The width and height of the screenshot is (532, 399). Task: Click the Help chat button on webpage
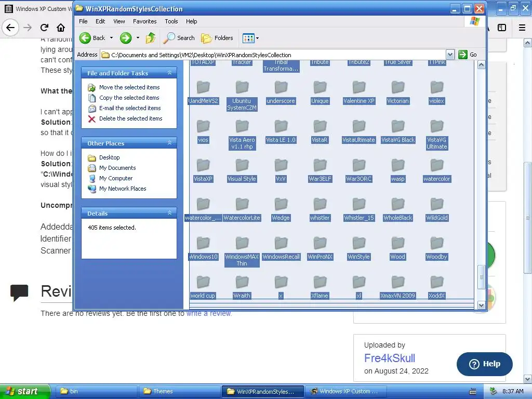point(485,364)
